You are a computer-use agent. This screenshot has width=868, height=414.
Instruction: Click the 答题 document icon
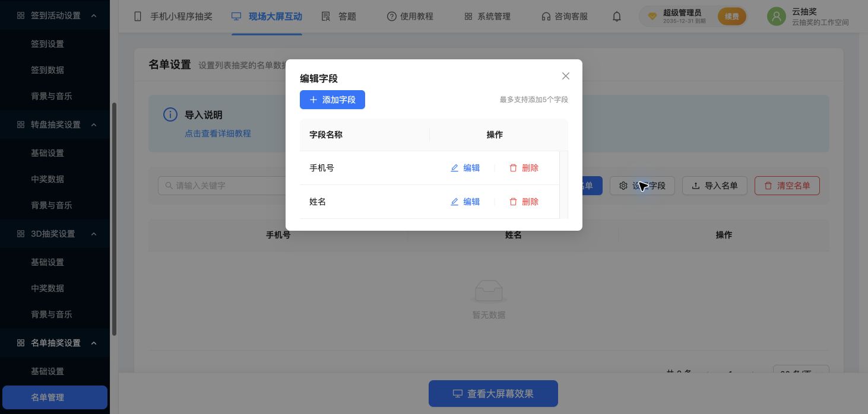325,17
